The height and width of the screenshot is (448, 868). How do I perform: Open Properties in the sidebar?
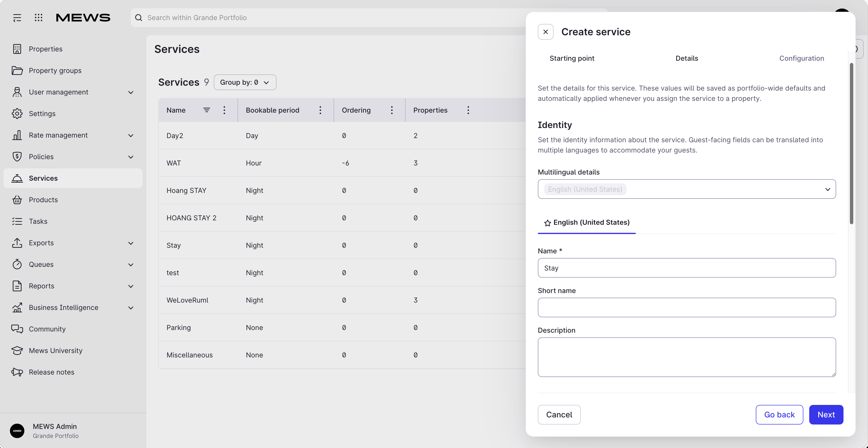pyautogui.click(x=73, y=49)
